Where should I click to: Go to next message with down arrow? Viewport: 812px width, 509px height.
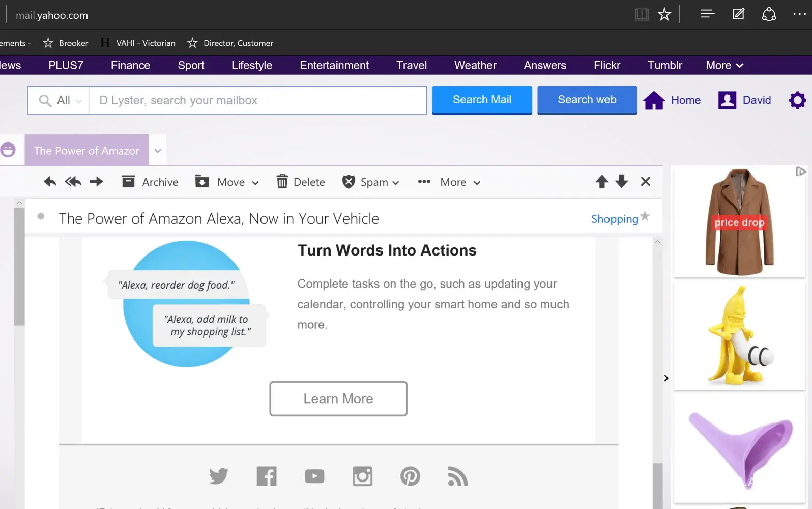[622, 182]
